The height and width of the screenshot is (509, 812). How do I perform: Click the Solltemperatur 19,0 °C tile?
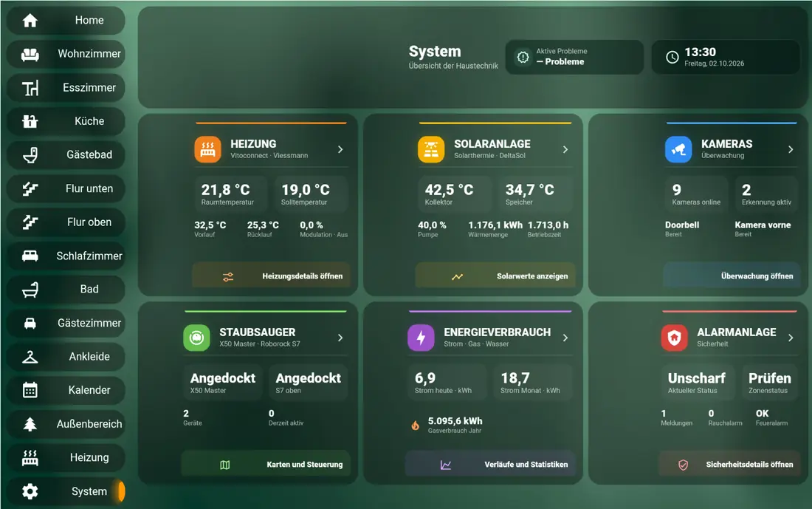point(311,194)
